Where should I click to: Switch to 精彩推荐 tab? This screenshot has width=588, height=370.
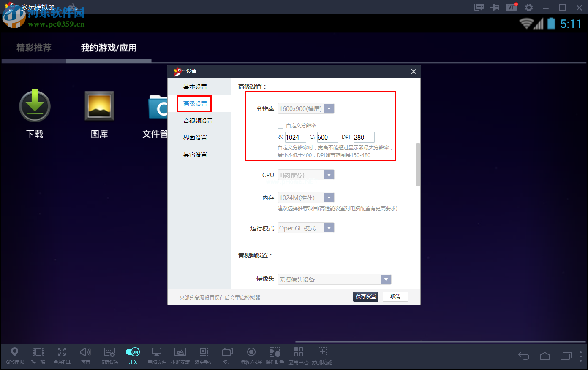34,48
